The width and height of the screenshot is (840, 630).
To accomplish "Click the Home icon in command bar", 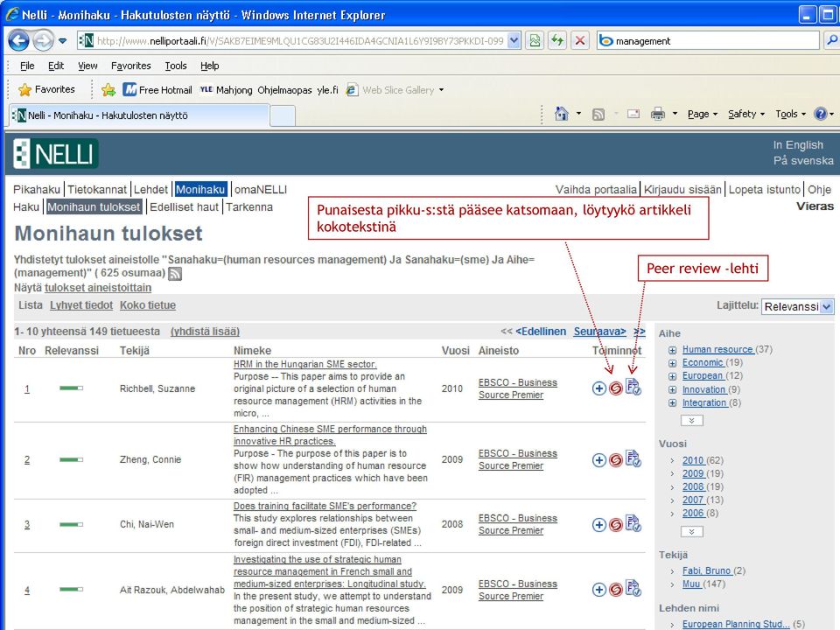I will (x=561, y=114).
